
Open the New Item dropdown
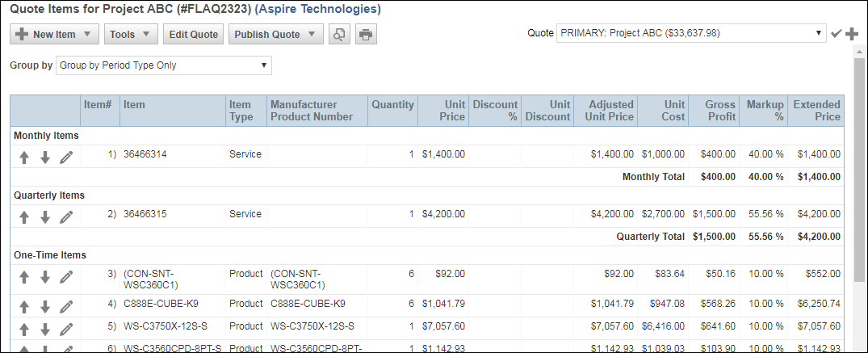pos(54,35)
